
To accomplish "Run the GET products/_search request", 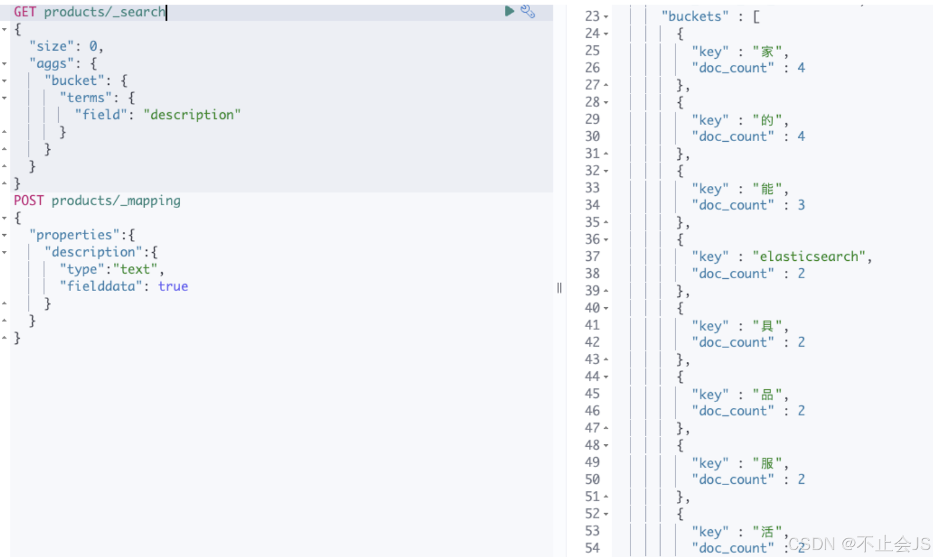I will [509, 11].
